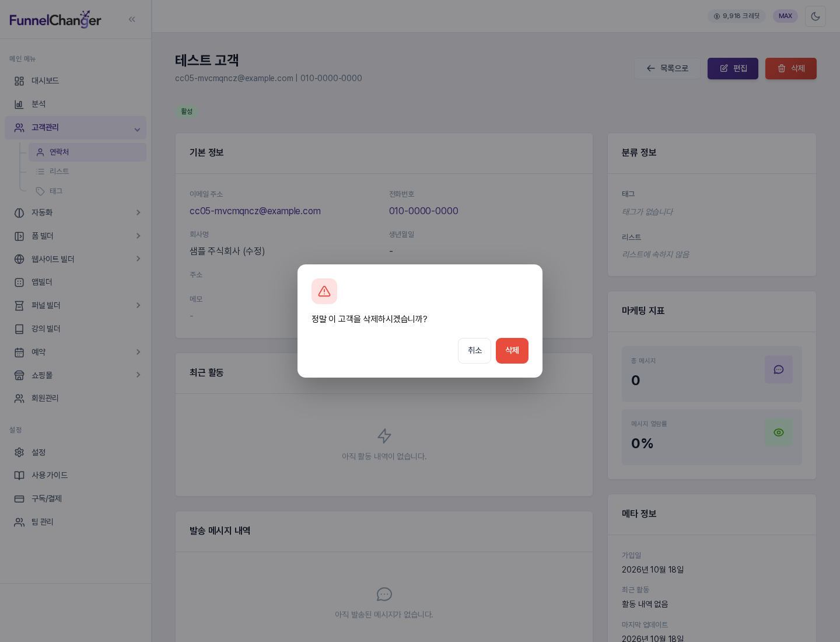Click the FunnelChanger logo

coord(55,19)
